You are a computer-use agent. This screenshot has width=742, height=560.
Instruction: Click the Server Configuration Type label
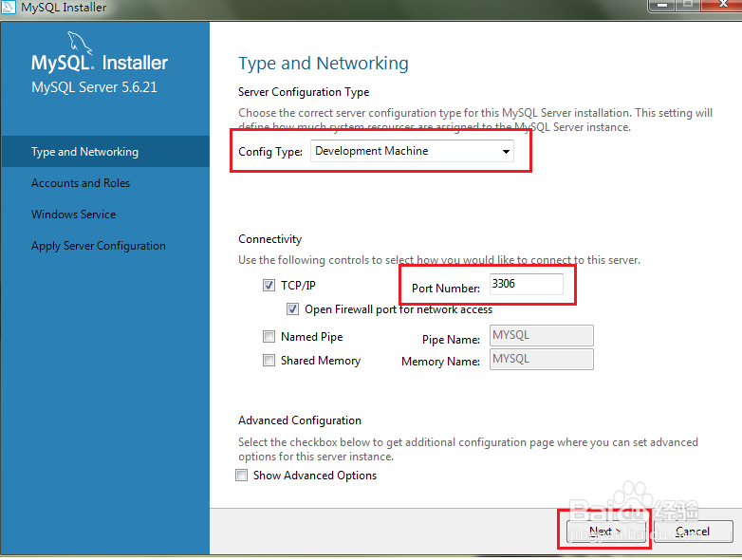pyautogui.click(x=304, y=92)
